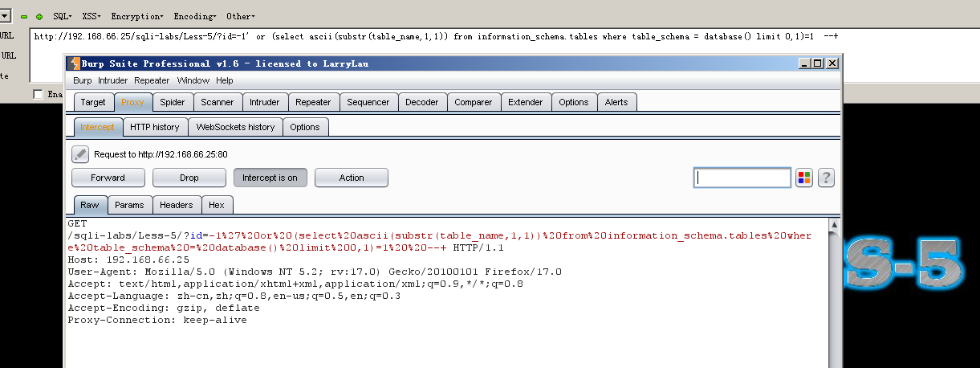Click the Action button
This screenshot has width=980, height=368.
coord(352,178)
